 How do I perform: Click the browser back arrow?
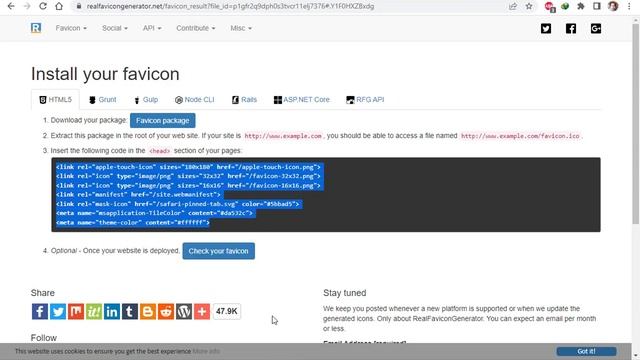pos(11,6)
